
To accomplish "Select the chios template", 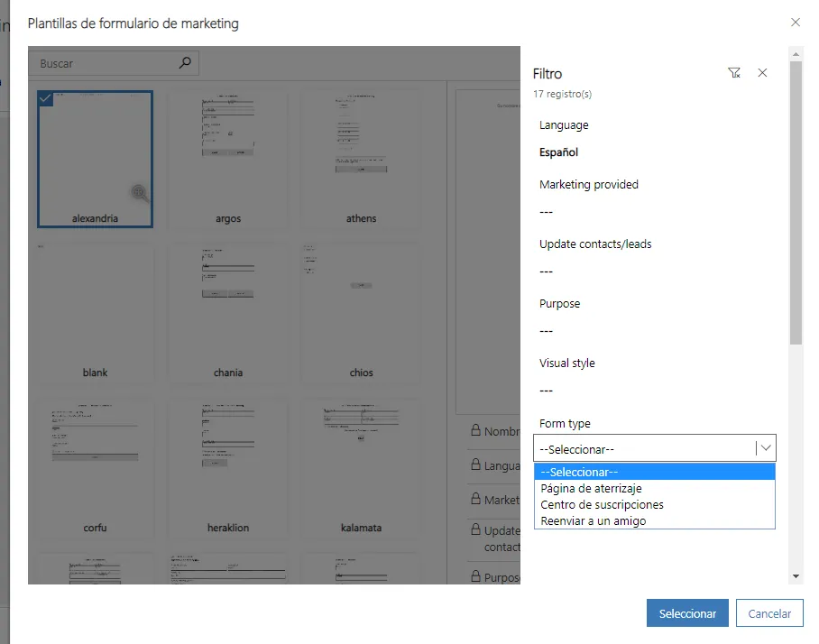I will pos(361,313).
